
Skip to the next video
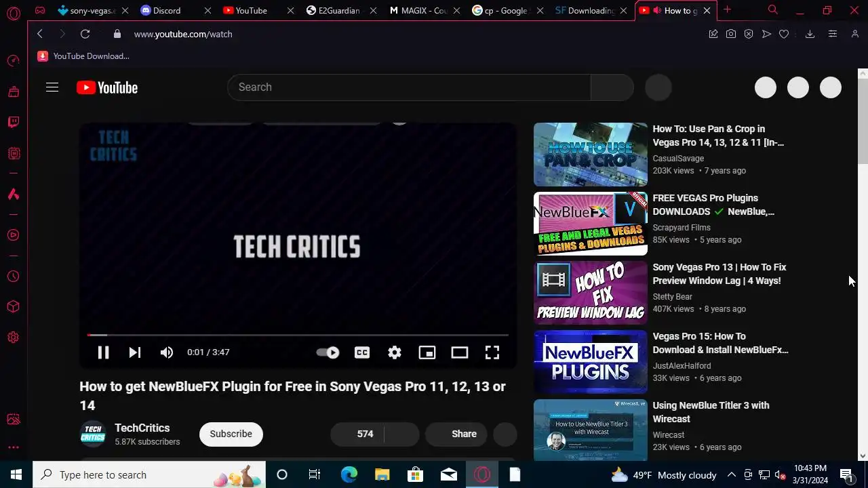point(135,352)
